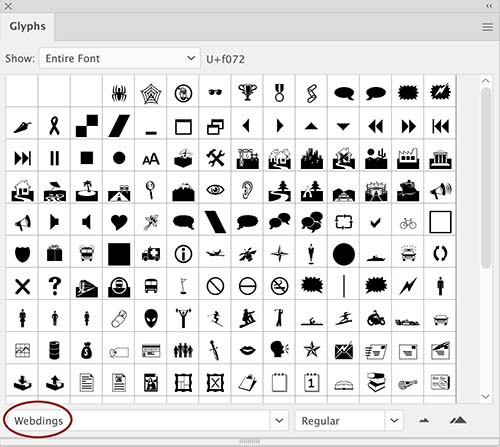
Task: Choose the ambulance glyph
Action: tap(151, 254)
